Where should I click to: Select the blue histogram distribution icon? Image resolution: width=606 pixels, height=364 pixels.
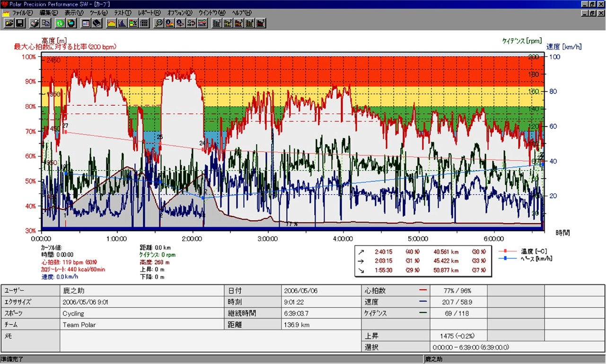point(123,23)
